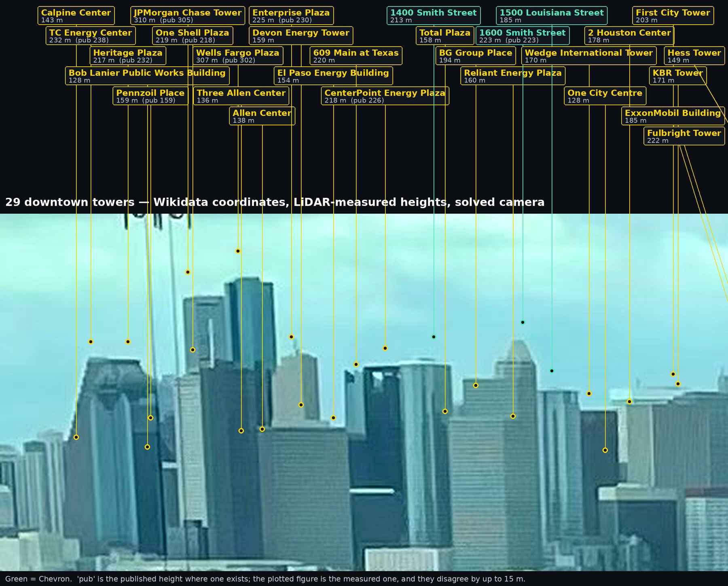Select the First City Tower label
The image size is (728, 586).
673,15
